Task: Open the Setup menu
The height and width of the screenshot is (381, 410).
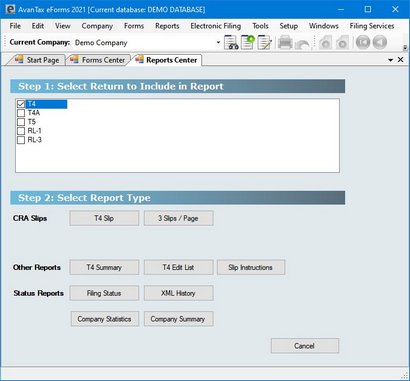Action: 289,26
